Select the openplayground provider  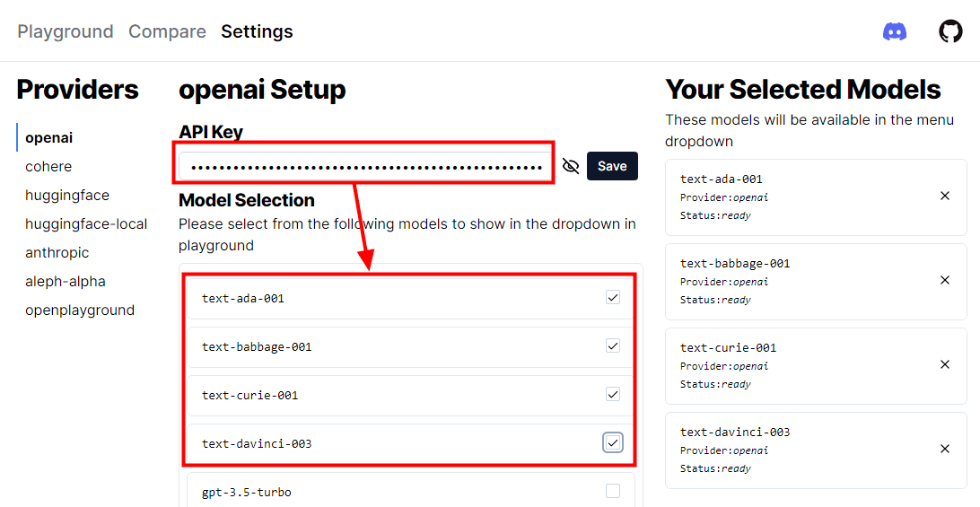80,310
